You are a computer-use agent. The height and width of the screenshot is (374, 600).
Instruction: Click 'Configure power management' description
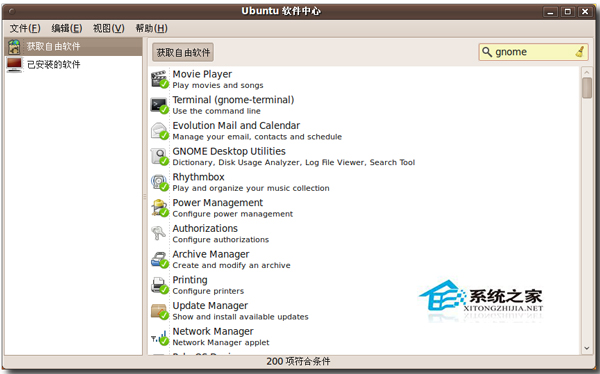[232, 214]
